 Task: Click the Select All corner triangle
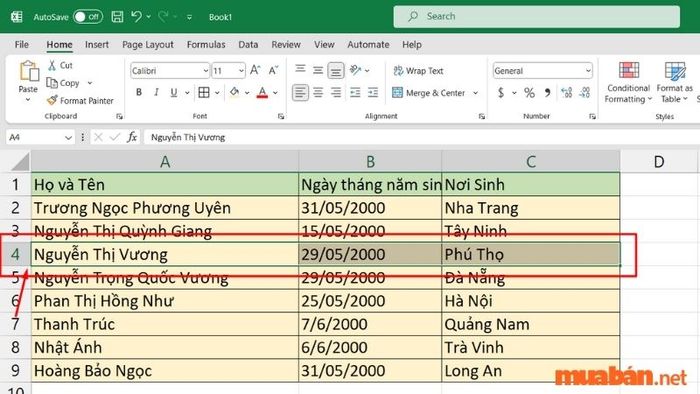click(x=21, y=162)
